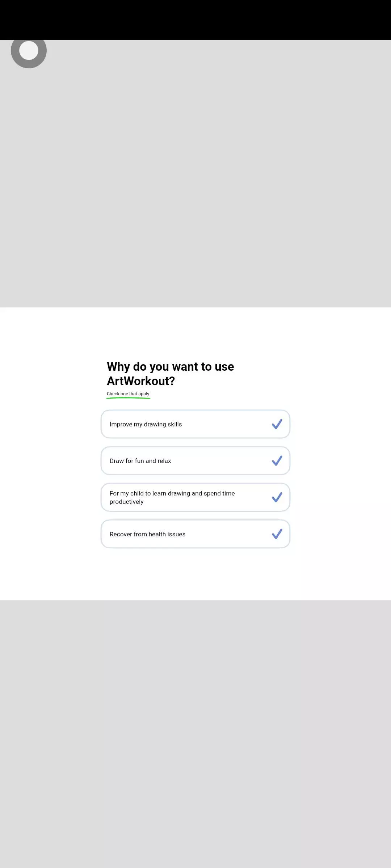Click the 'Why do you want to use' heading line
The height and width of the screenshot is (868, 391).
170,366
